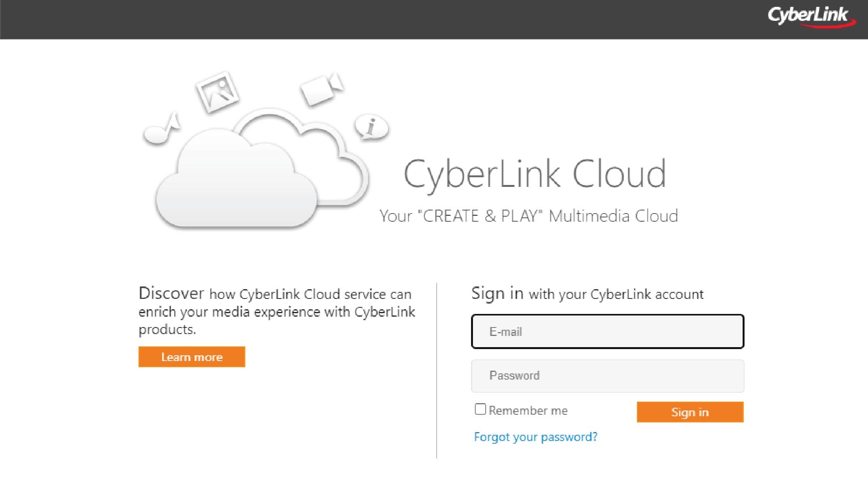Click the music note icon

point(161,129)
